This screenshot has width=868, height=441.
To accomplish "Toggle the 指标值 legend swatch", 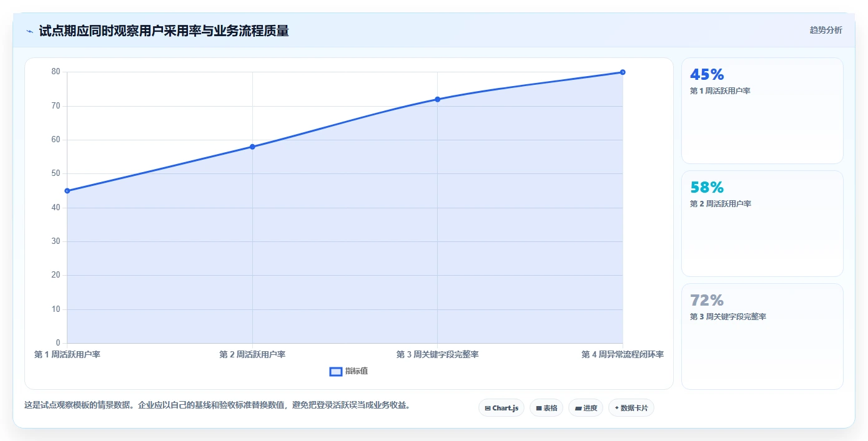I will click(336, 371).
